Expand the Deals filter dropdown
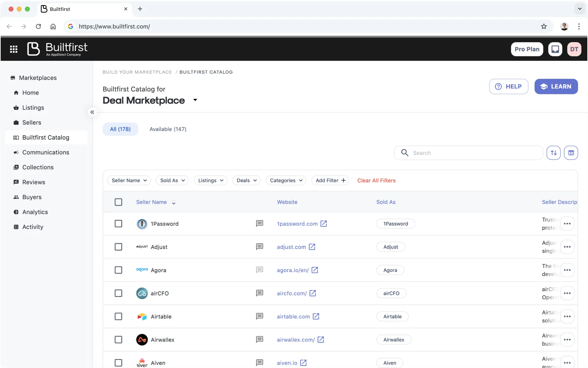Screen dimensions: 588x368 coord(246,180)
